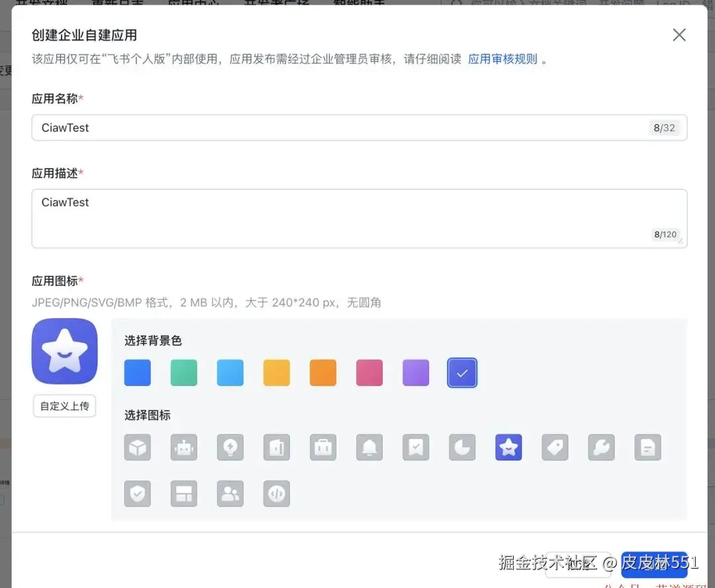Select the shield checkmark icon
Image resolution: width=715 pixels, height=588 pixels.
coord(137,493)
